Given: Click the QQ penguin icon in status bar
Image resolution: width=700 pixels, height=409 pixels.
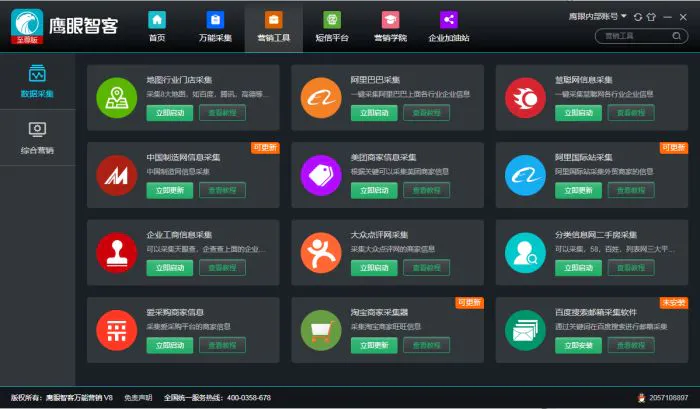Looking at the screenshot, I should point(642,397).
